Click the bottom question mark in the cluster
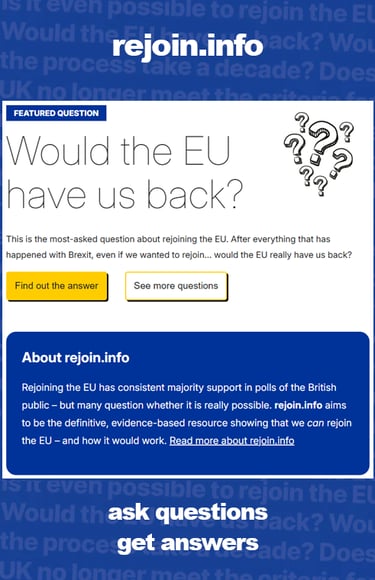This screenshot has height=580, width=375. point(320,185)
